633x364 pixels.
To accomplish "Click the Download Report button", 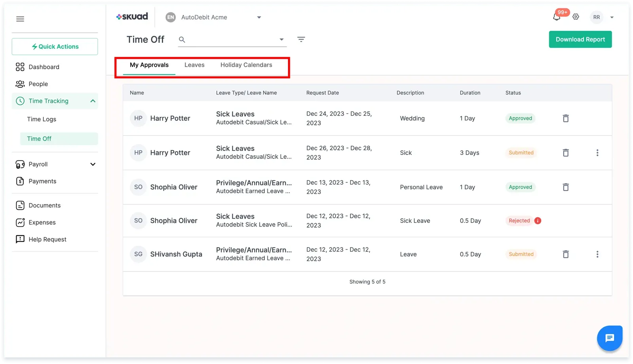I will (580, 39).
